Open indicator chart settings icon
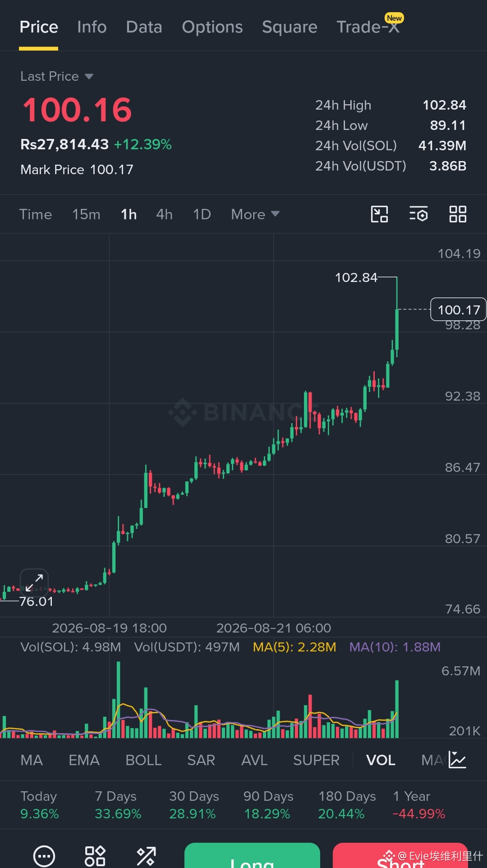487x868 pixels. (457, 760)
